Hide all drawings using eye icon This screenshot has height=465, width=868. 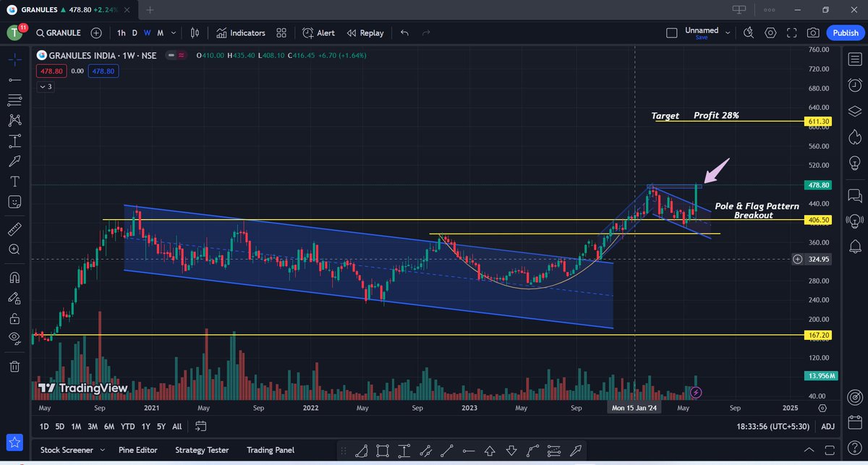point(14,338)
